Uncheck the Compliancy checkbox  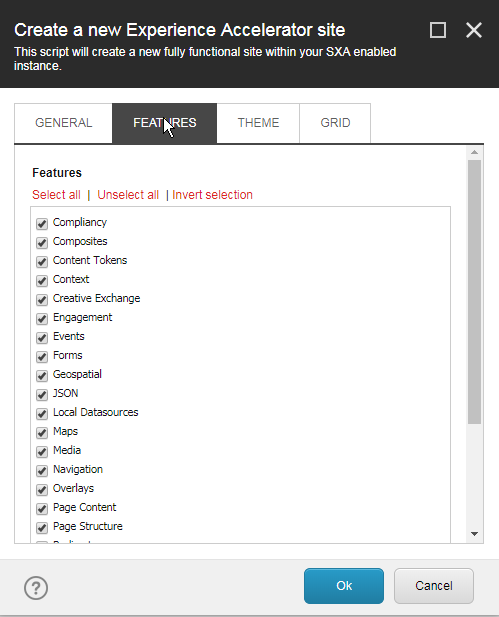tap(42, 224)
